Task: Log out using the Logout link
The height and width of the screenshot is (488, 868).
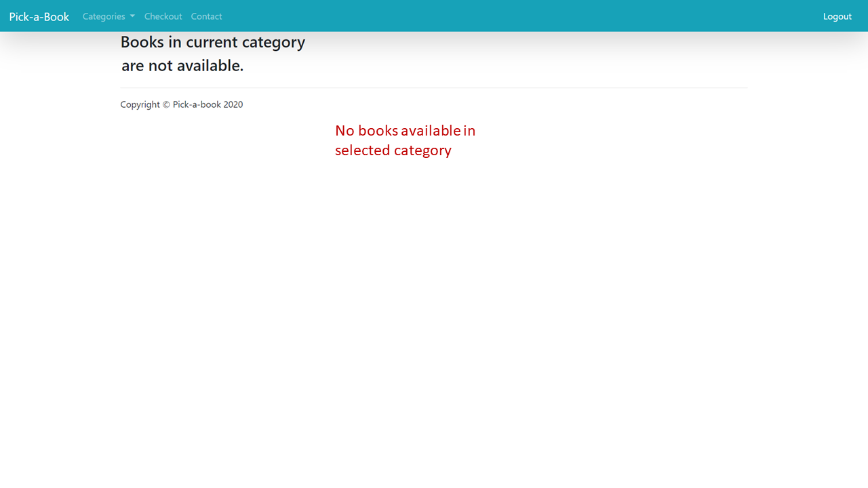Action: coord(837,16)
